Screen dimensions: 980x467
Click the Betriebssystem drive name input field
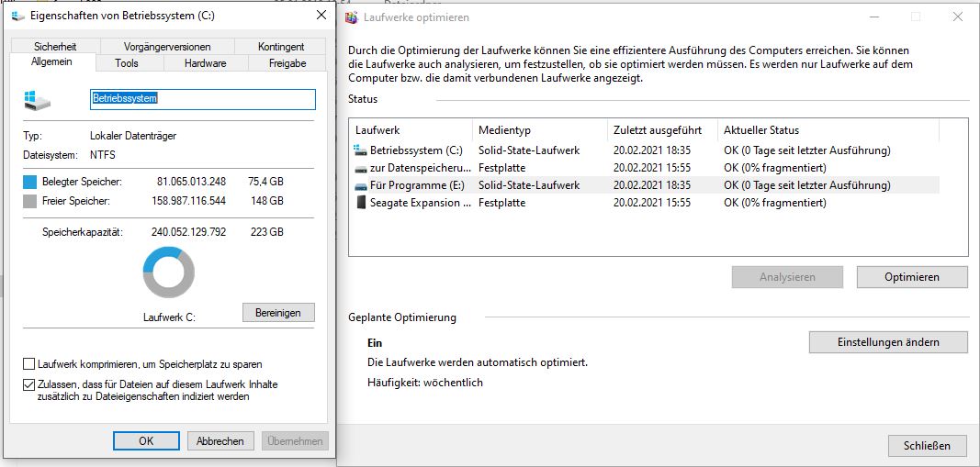coord(203,99)
